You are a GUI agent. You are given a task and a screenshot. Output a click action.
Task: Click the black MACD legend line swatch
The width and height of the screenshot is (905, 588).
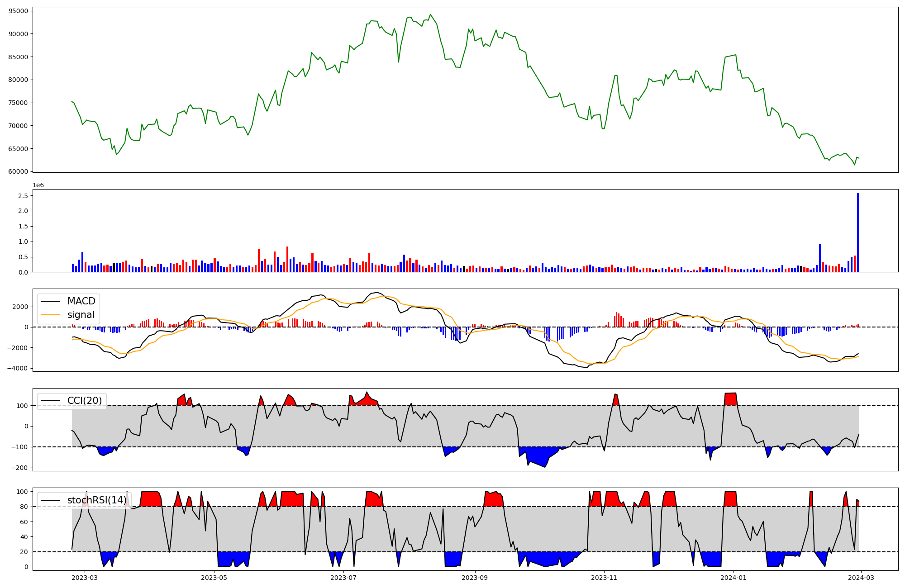[50, 301]
